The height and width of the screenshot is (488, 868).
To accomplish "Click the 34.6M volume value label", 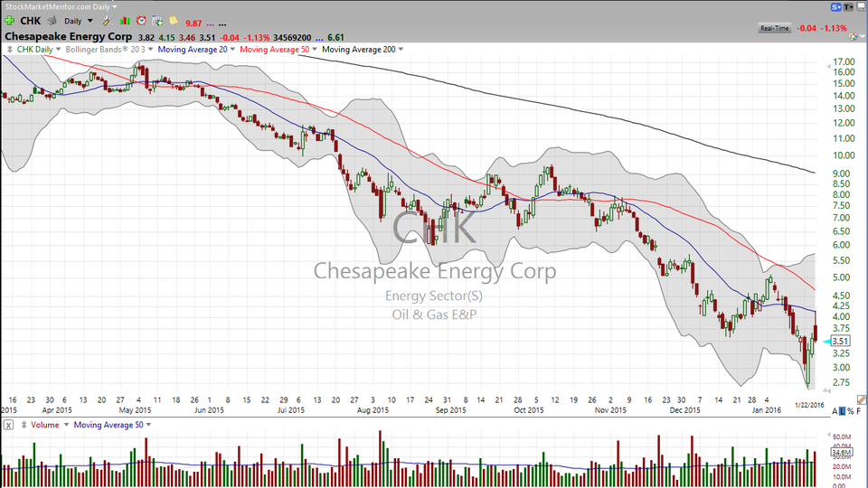I will point(842,453).
